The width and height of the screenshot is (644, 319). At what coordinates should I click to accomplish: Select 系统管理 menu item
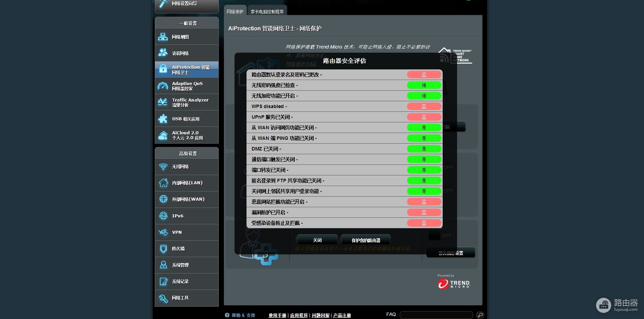(x=187, y=265)
